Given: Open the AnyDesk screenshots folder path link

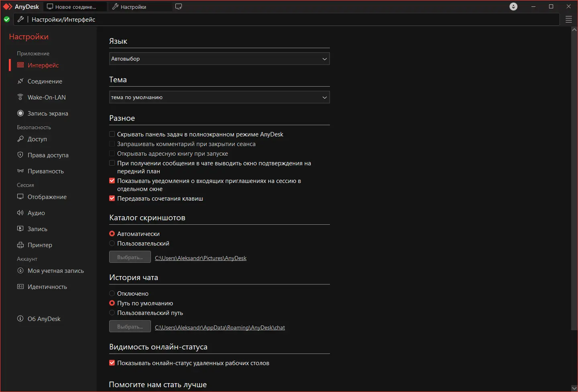Looking at the screenshot, I should coord(201,258).
